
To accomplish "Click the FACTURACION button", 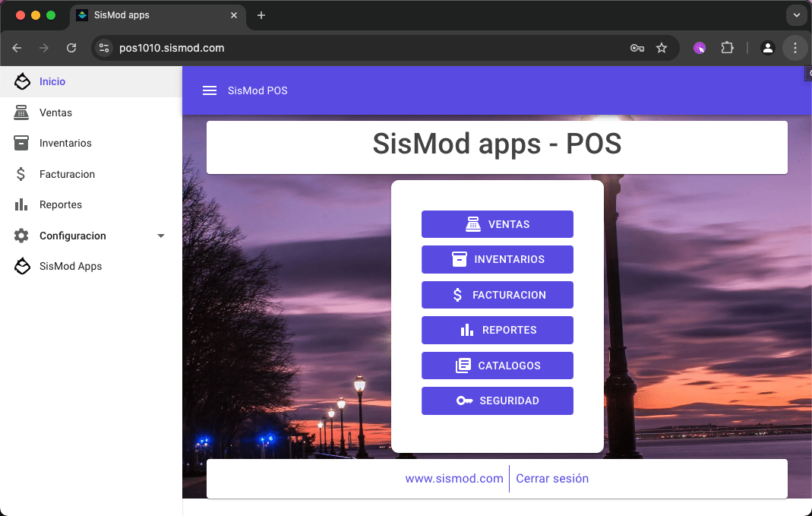I will (x=497, y=295).
